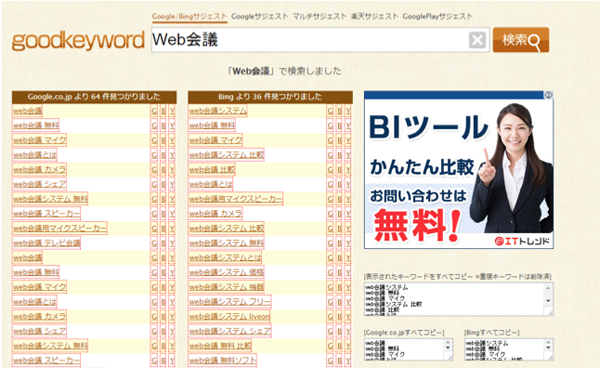Screen dimensions: 600x368
Task: Click G icon beside web会議 無料 比較
Action: coord(330,346)
